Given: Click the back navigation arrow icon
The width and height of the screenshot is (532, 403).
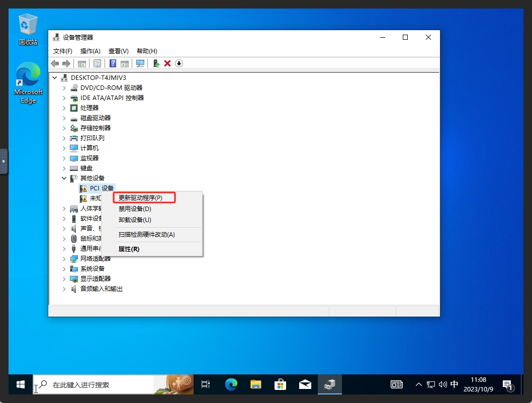Looking at the screenshot, I should coord(55,63).
